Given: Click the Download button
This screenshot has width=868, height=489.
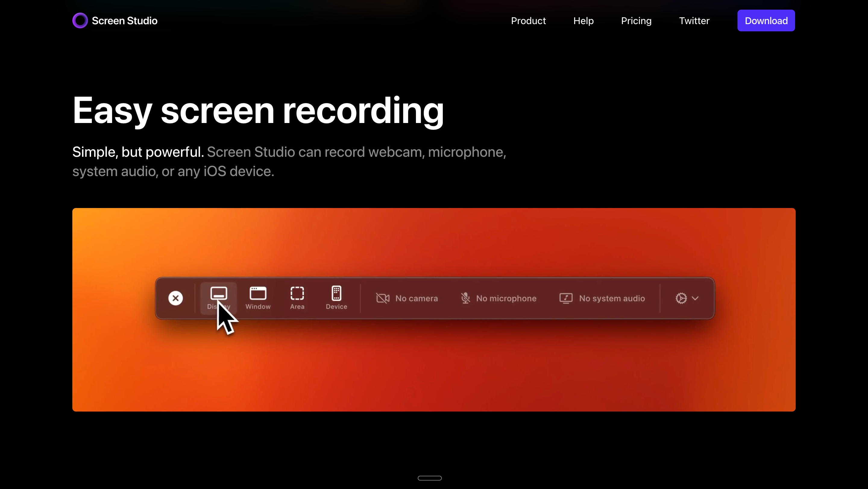Looking at the screenshot, I should [766, 21].
